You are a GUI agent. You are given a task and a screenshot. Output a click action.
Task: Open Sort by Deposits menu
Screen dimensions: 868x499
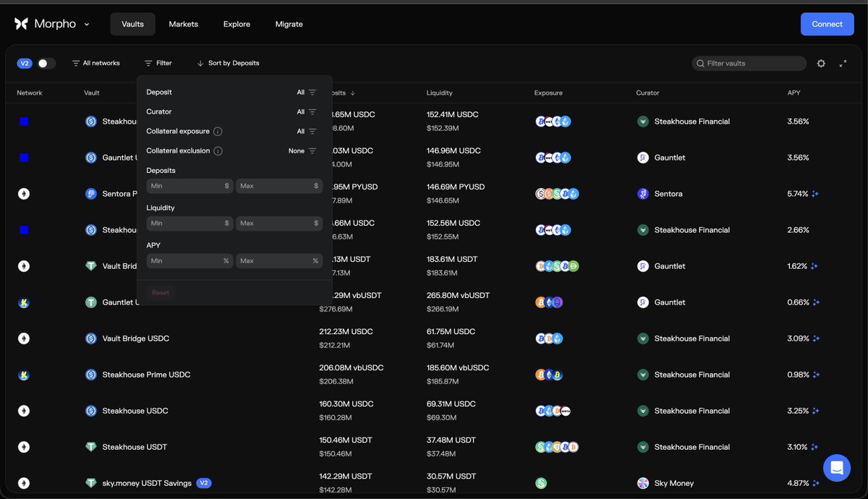click(228, 64)
